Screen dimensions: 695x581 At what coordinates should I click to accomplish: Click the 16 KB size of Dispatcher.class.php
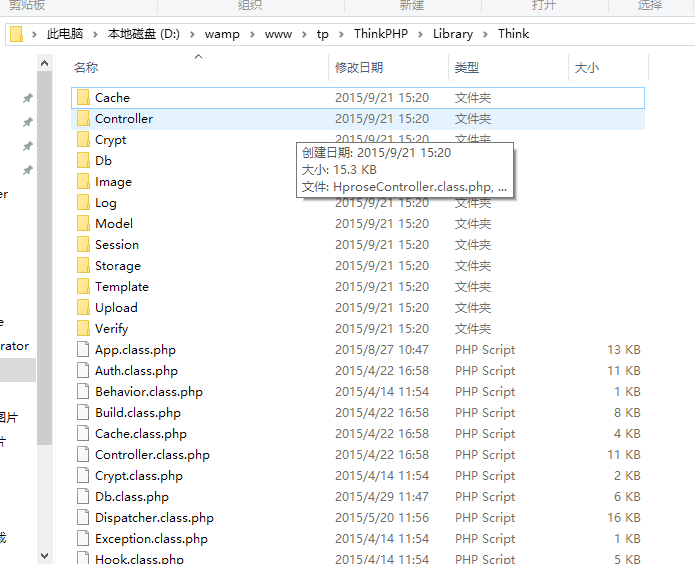tap(624, 518)
